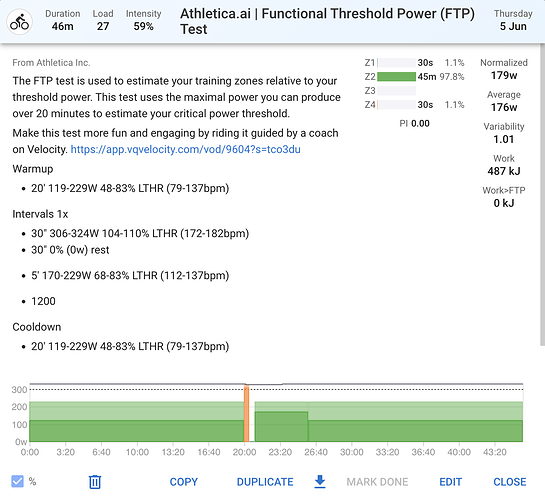This screenshot has width=545, height=500.
Task: Download the workout file
Action: click(x=320, y=482)
